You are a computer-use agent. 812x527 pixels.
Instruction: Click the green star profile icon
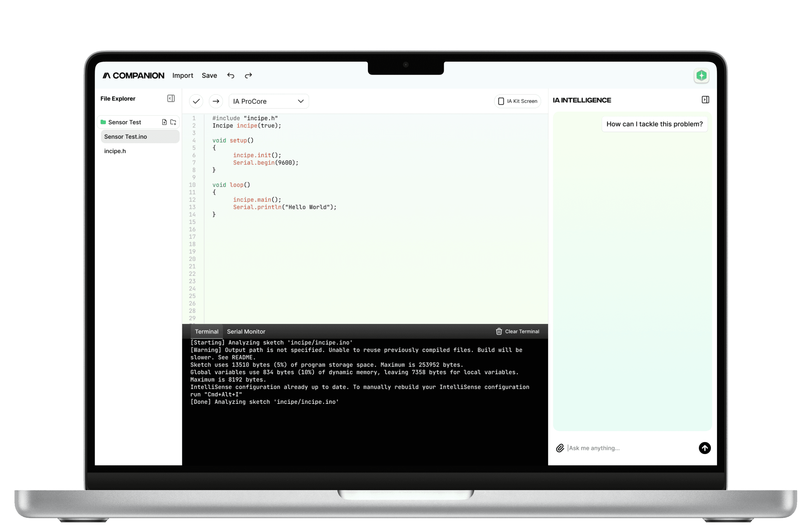click(701, 75)
